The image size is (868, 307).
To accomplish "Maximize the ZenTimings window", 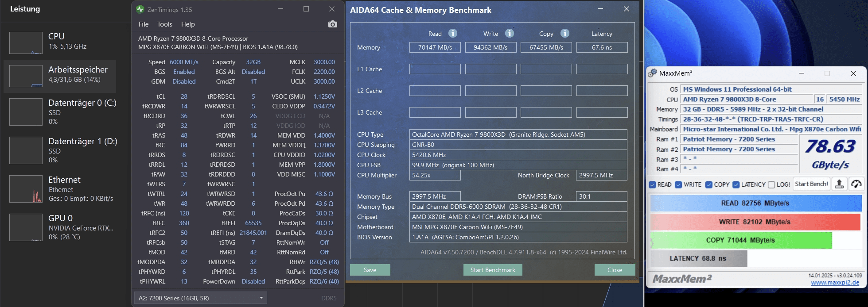I will tap(306, 9).
